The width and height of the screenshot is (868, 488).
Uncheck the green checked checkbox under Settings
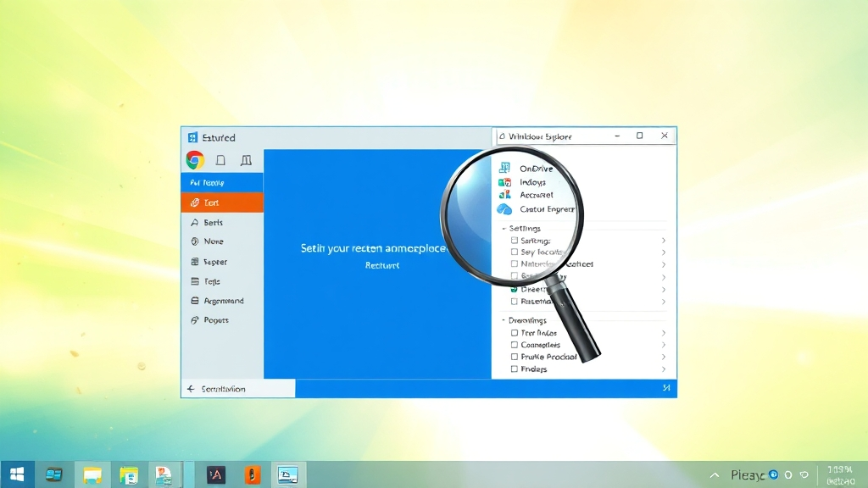(515, 289)
